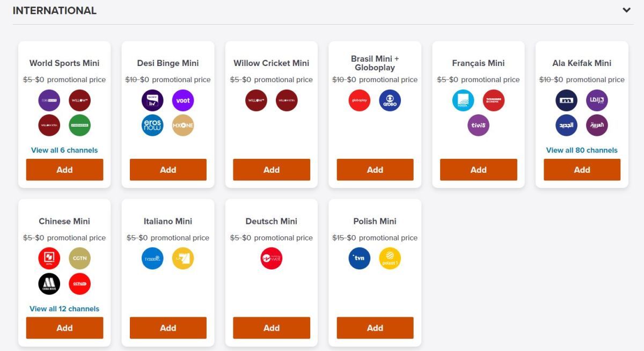The width and height of the screenshot is (644, 351).
Task: Select the Italiano Mini package title
Action: point(168,221)
